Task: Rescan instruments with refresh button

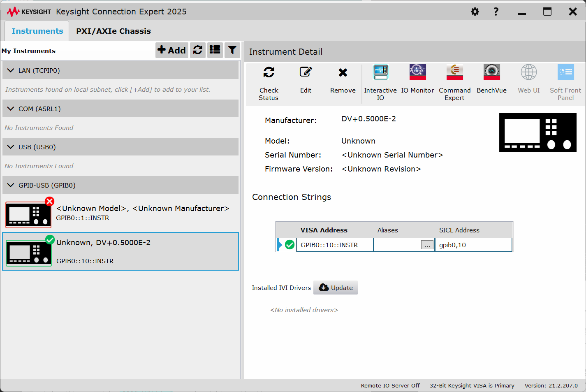Action: click(198, 50)
